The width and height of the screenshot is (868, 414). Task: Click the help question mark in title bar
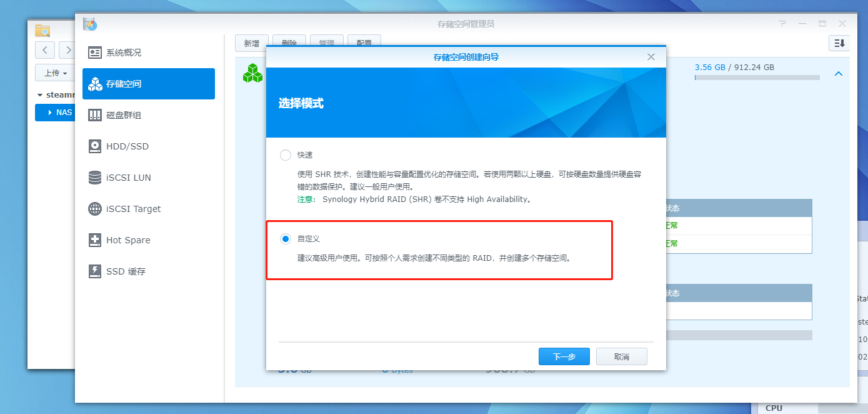[782, 24]
